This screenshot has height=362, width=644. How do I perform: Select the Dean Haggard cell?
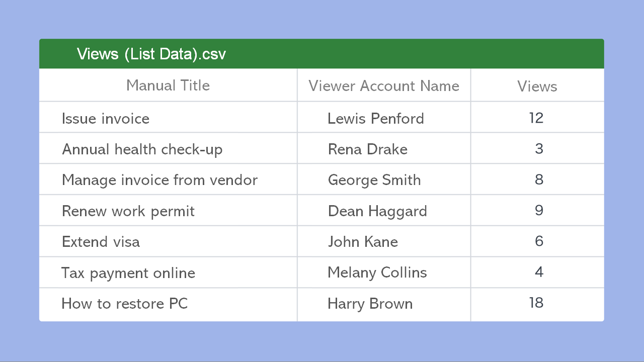(377, 211)
